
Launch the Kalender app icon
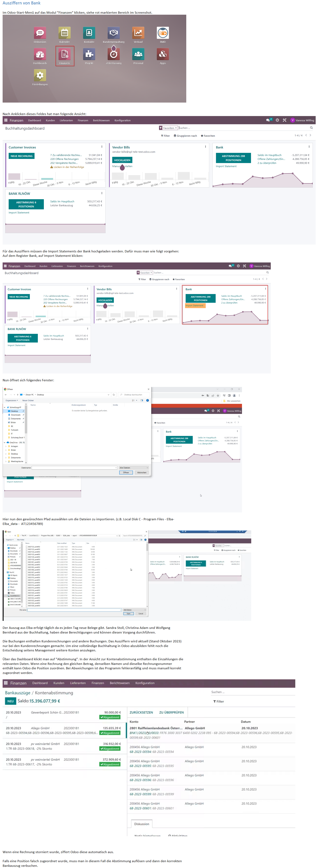pyautogui.click(x=65, y=33)
